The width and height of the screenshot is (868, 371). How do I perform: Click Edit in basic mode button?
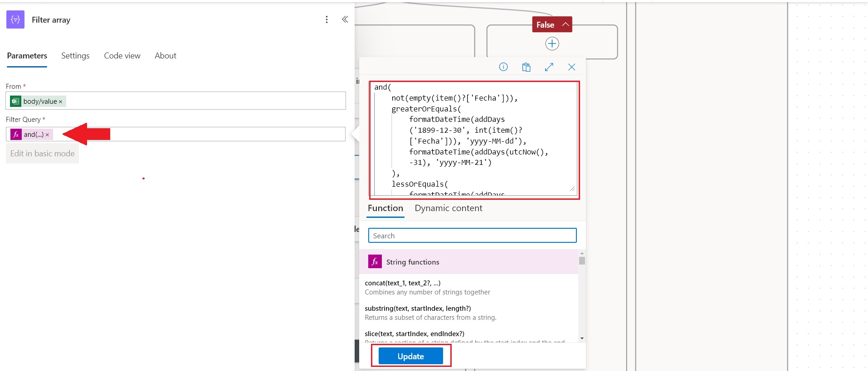42,154
